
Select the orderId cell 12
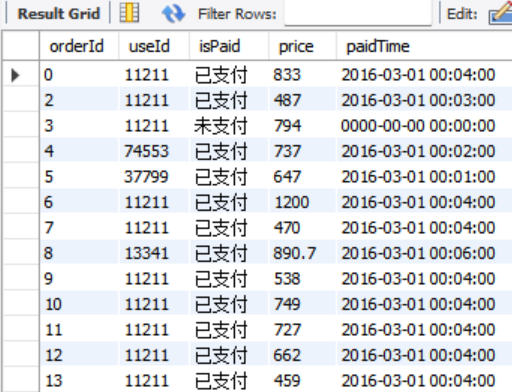[x=79, y=355]
